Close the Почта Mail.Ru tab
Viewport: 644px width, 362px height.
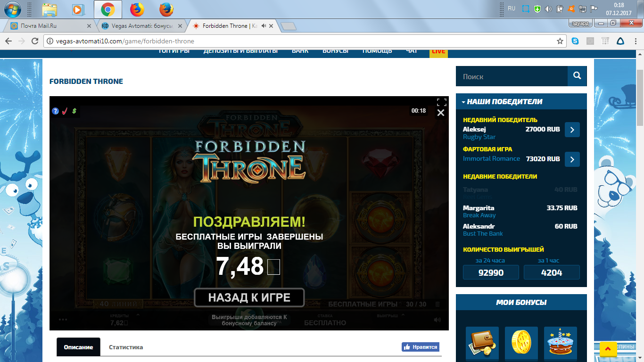[89, 26]
